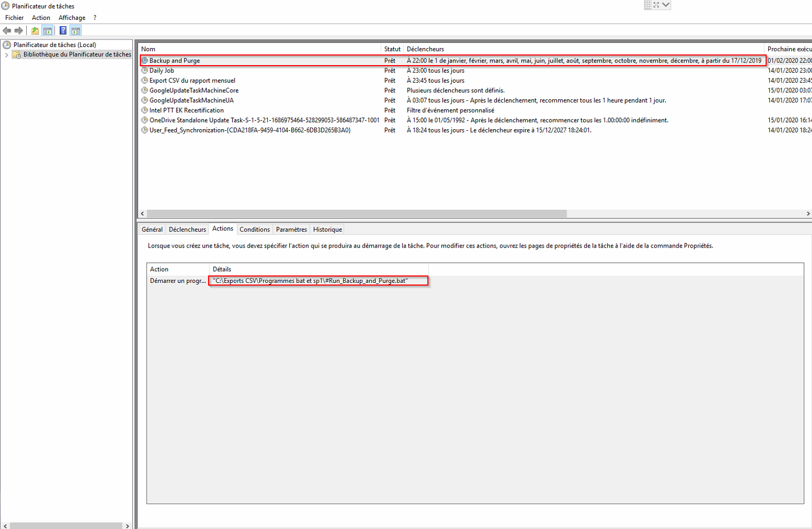This screenshot has height=529, width=812.
Task: Switch to the Déclencheurs tab
Action: [x=187, y=230]
